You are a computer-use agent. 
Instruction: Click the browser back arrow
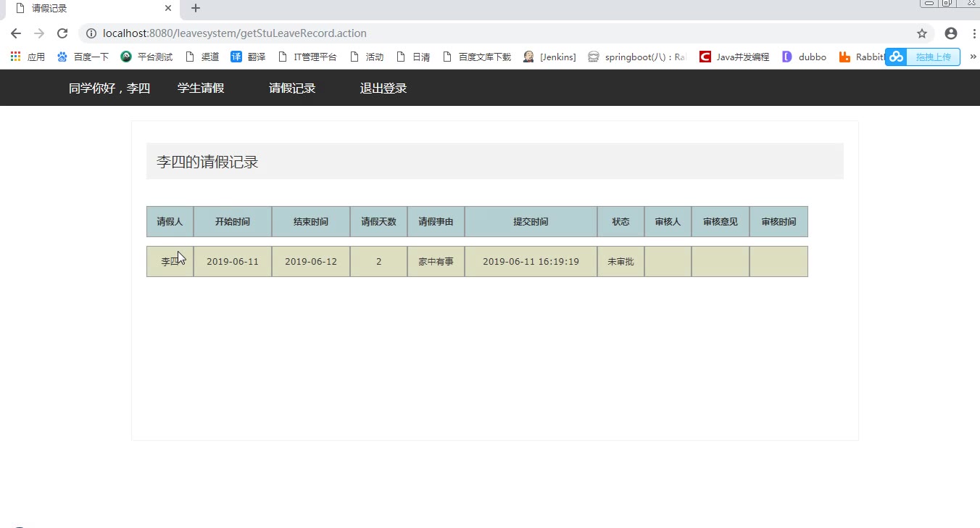click(x=16, y=33)
